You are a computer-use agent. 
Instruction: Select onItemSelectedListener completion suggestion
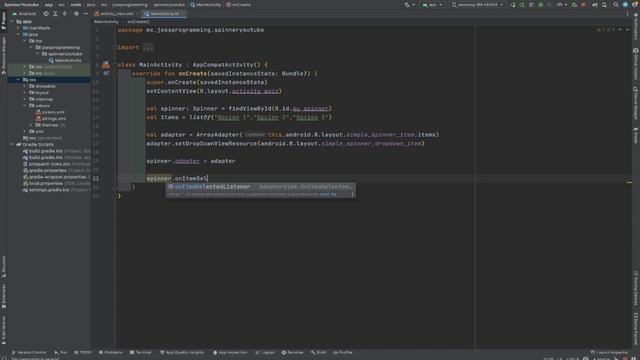pyautogui.click(x=260, y=187)
